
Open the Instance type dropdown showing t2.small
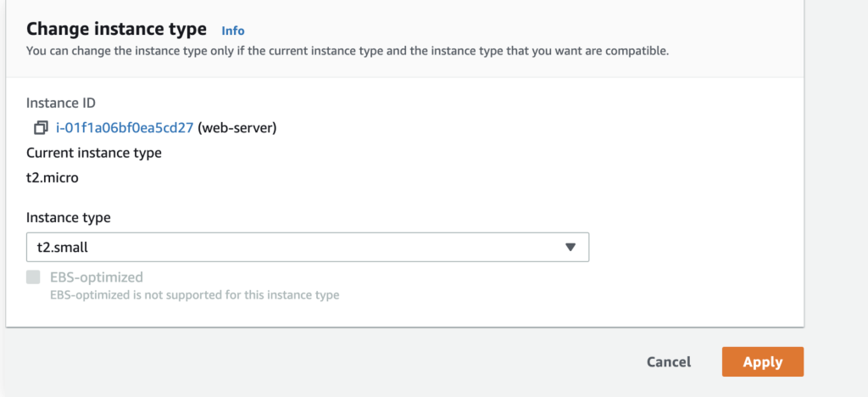point(308,247)
